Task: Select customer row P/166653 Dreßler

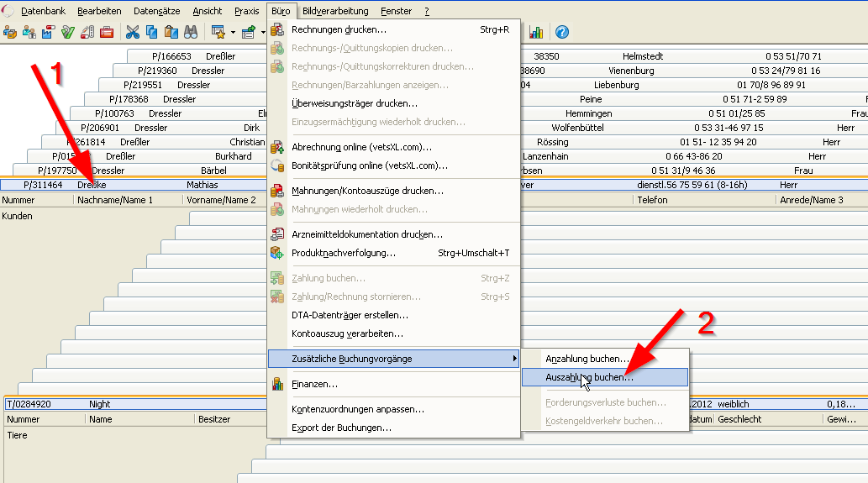Action: point(197,56)
